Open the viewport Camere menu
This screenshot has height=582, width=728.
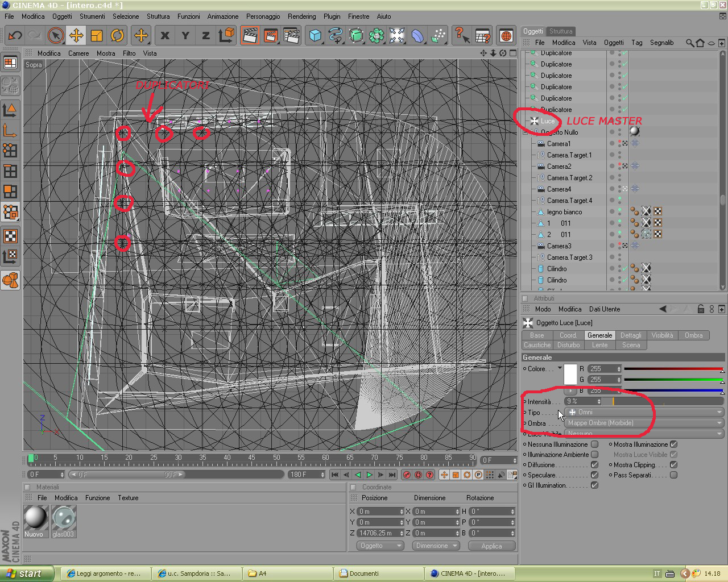point(78,53)
